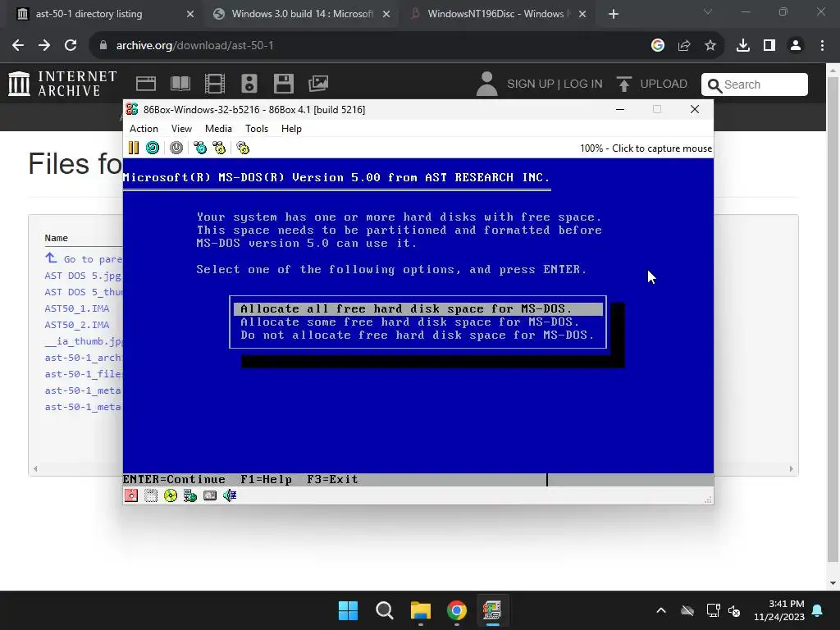The width and height of the screenshot is (840, 630).
Task: Click the Google icon in address bar
Action: tap(658, 46)
